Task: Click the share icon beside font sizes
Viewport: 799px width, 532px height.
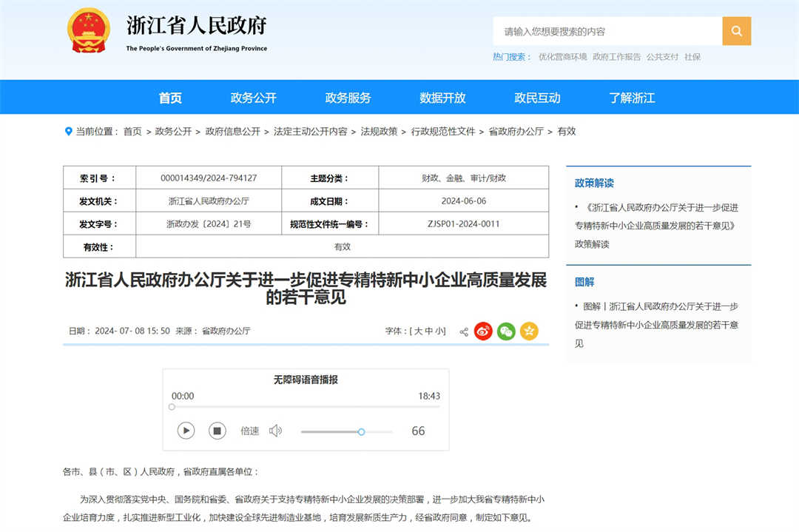Action: point(464,331)
